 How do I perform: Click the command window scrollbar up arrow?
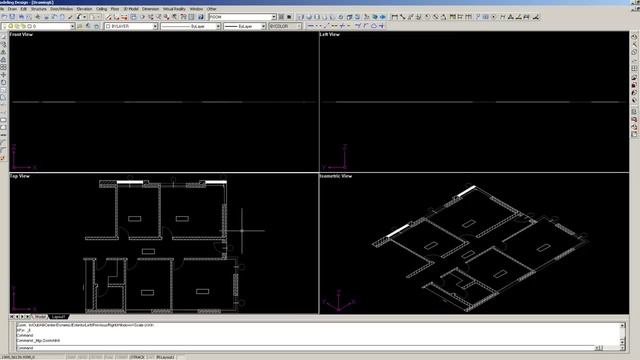click(622, 325)
